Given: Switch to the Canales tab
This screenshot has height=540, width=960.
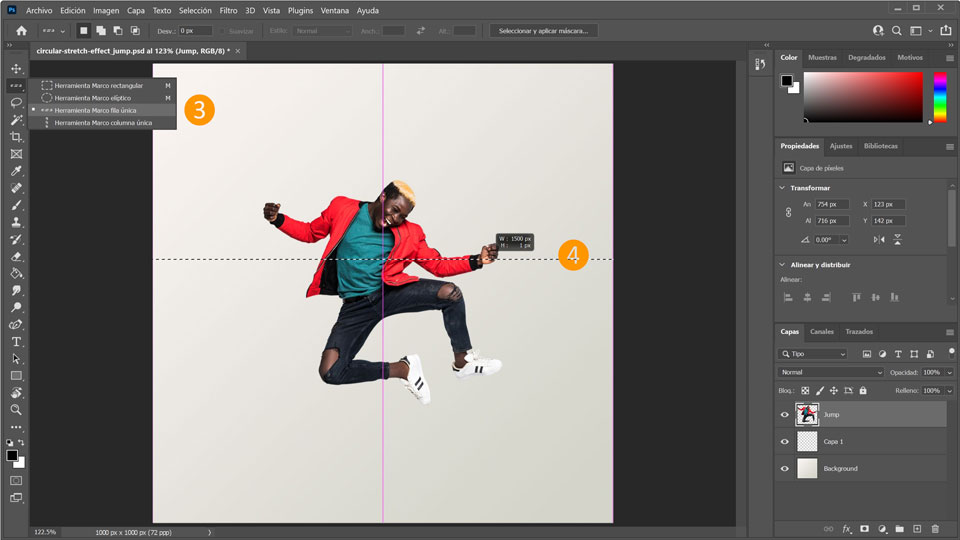Looking at the screenshot, I should click(x=821, y=332).
